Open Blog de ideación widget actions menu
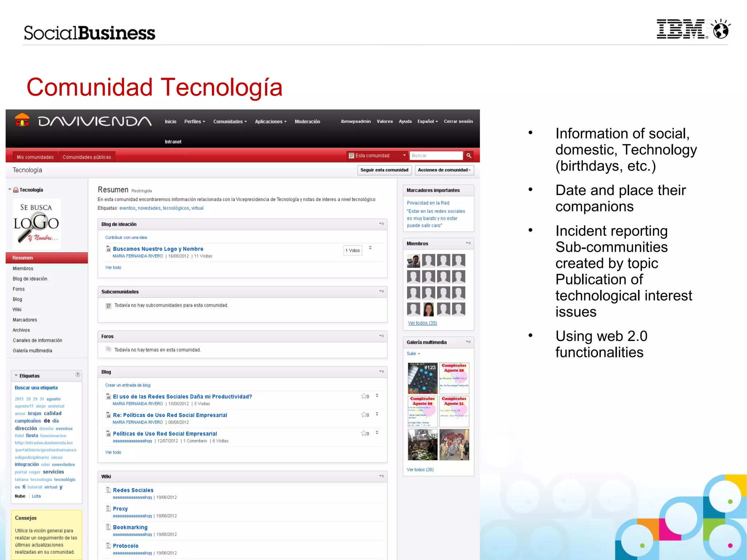This screenshot has width=747, height=560. click(x=382, y=224)
